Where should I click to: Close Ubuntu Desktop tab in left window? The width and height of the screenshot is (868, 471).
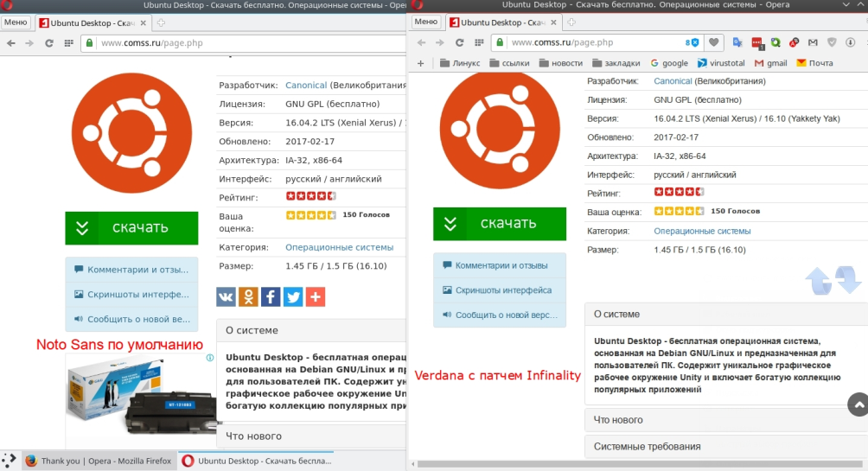[143, 23]
